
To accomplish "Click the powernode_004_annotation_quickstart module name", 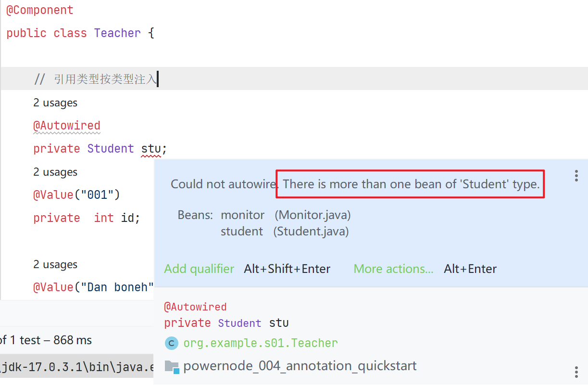I will pyautogui.click(x=300, y=366).
